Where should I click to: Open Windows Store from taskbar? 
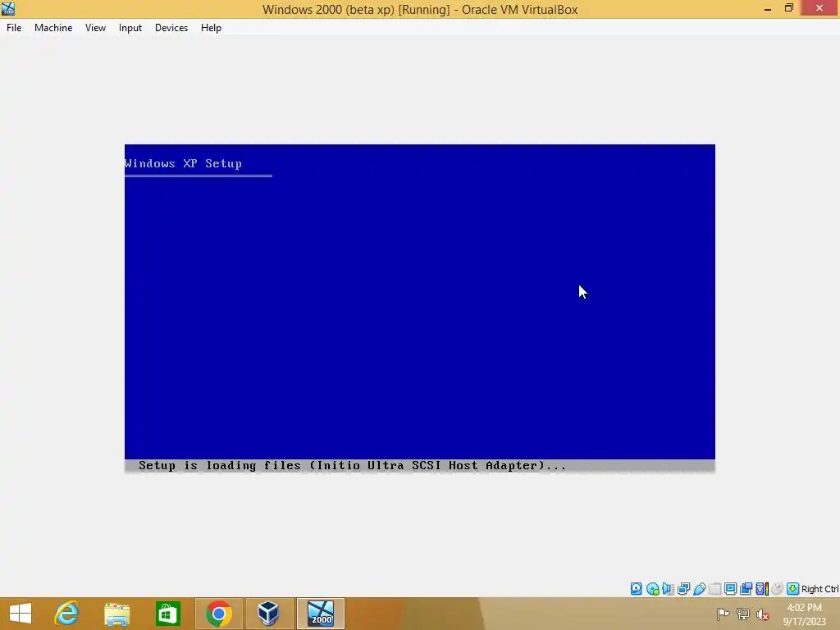(x=167, y=614)
